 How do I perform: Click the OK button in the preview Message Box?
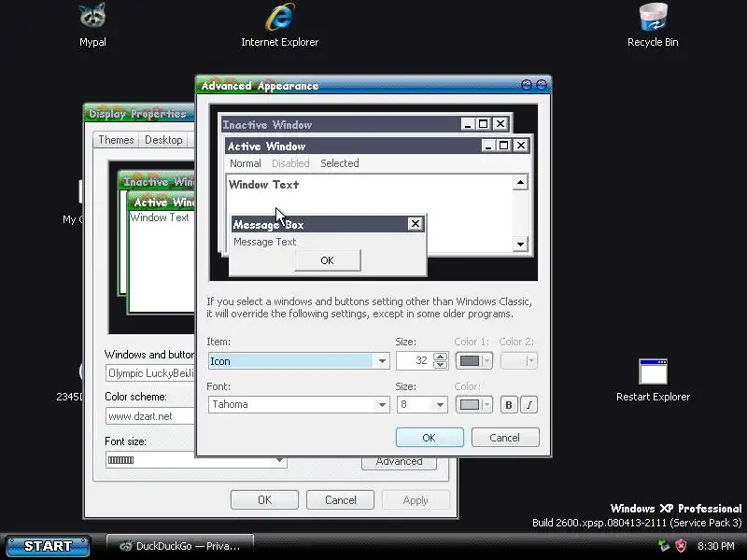point(328,260)
